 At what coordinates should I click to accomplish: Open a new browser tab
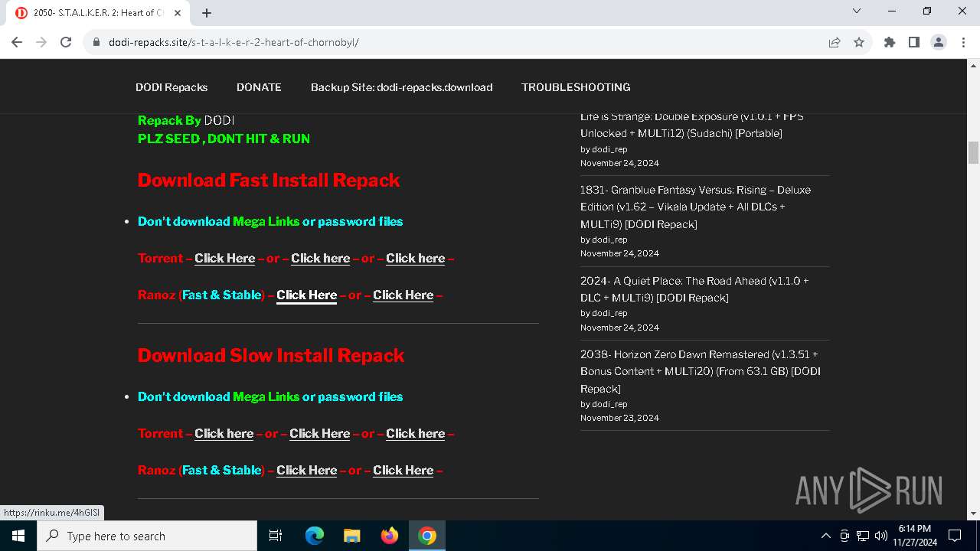pyautogui.click(x=207, y=13)
